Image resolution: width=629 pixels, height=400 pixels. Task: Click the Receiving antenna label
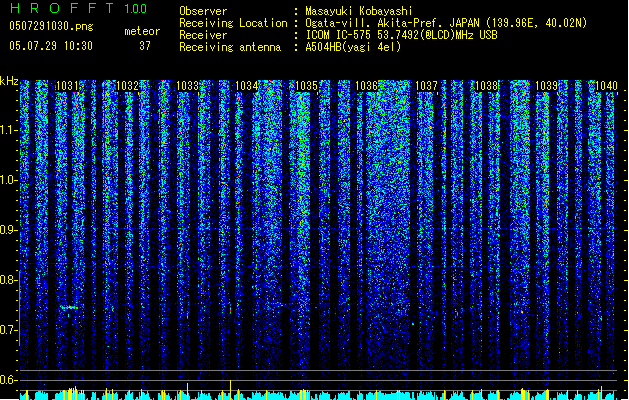click(230, 47)
